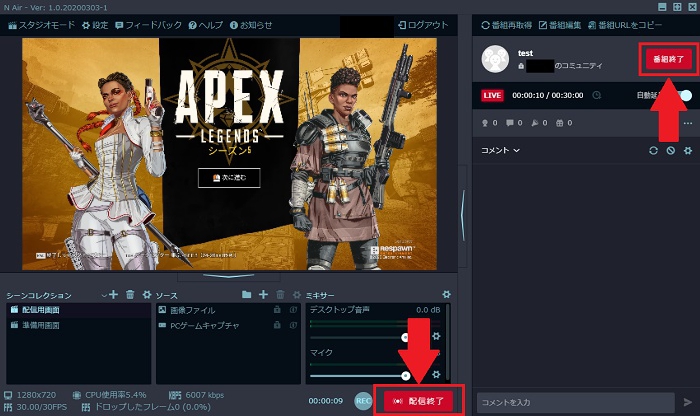
Task: Toggle visibility of 画像ファイル source
Action: coord(293,310)
